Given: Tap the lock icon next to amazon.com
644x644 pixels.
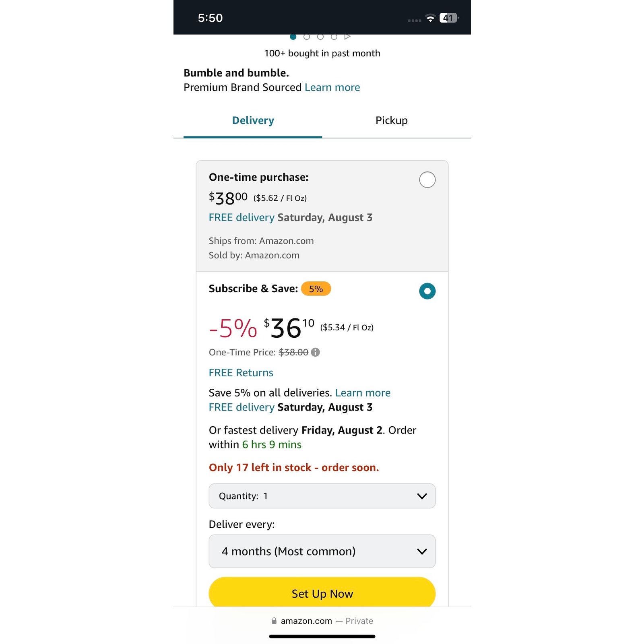Looking at the screenshot, I should (274, 621).
